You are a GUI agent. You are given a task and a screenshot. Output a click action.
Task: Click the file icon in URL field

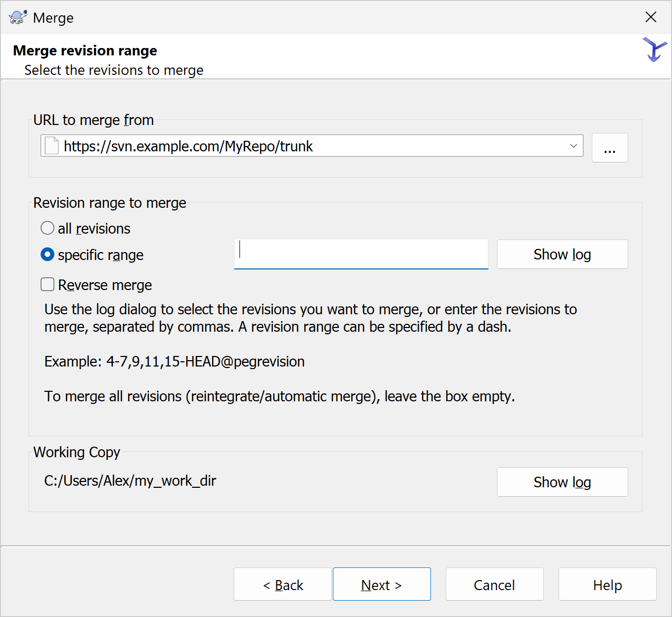coord(52,146)
